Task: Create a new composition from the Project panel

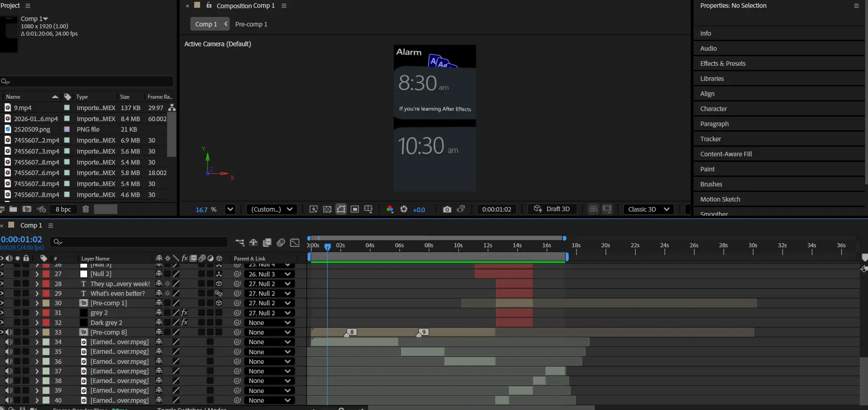Action: [27, 209]
